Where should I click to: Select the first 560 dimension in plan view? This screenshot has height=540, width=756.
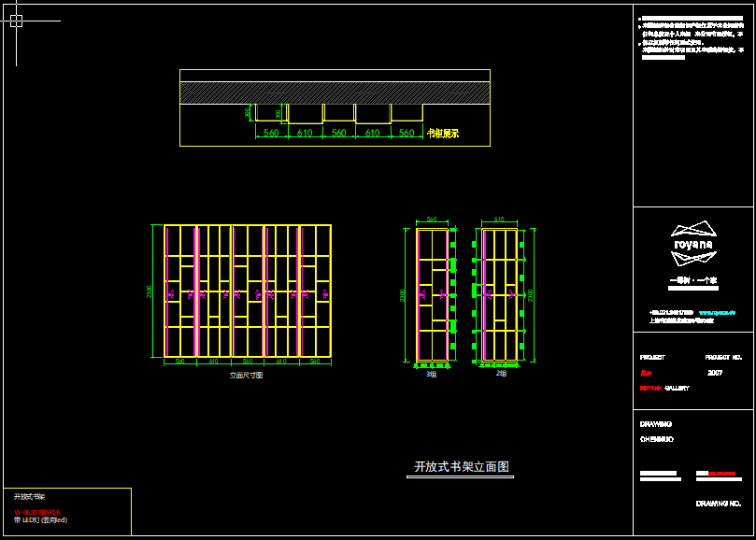pyautogui.click(x=271, y=134)
